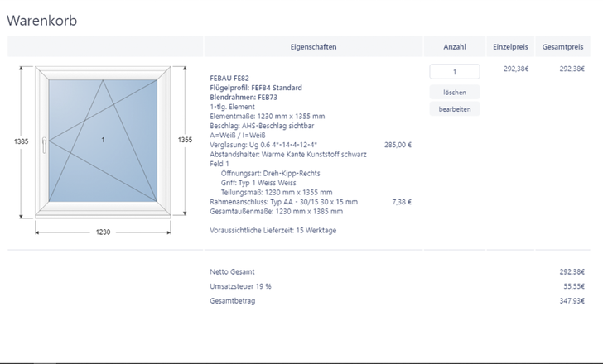The height and width of the screenshot is (364, 603).
Task: Click the Eigenschaften column header
Action: (x=314, y=47)
